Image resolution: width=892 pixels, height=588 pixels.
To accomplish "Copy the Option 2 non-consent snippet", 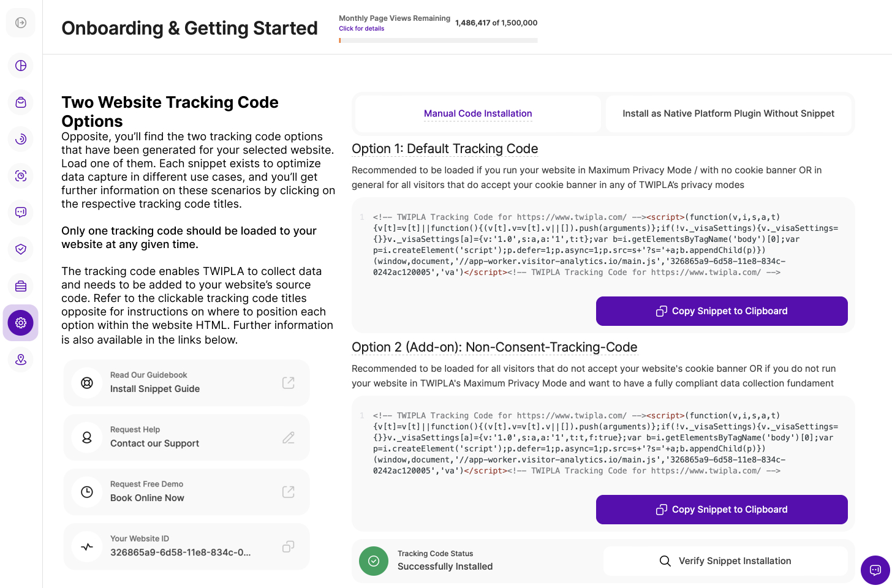I will coord(722,510).
